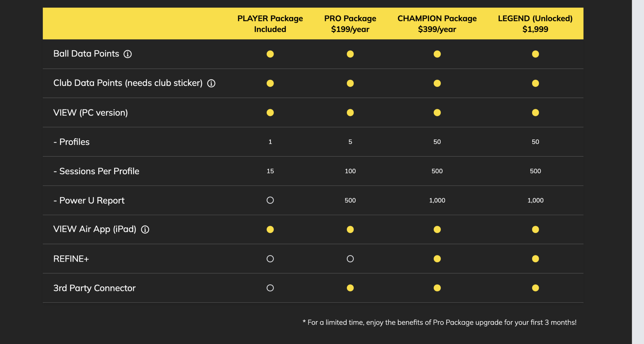Screen dimensions: 644x344
Task: Click the yellow dot for PRO 3rd Party Connector
Action: tap(350, 288)
